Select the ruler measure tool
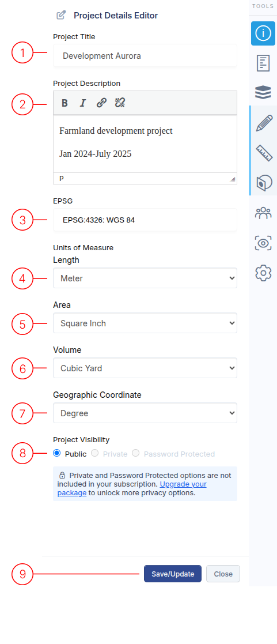 tap(264, 153)
